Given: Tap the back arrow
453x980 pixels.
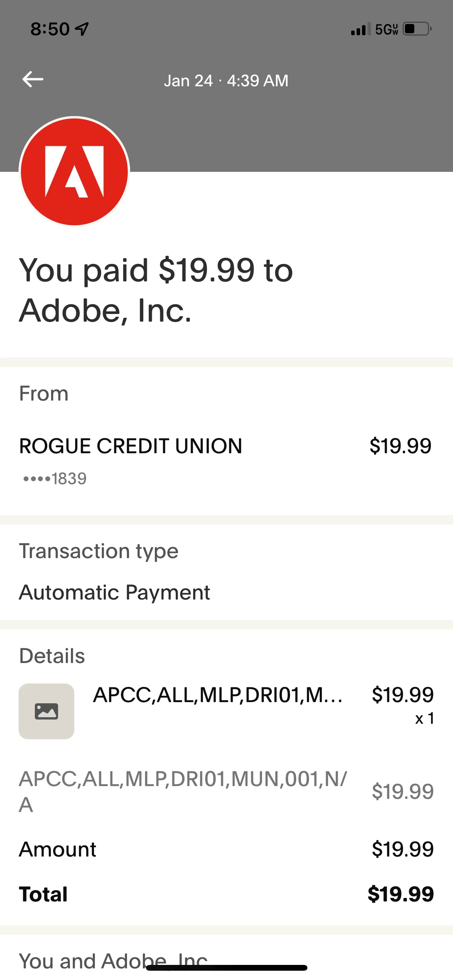Looking at the screenshot, I should click(x=33, y=79).
